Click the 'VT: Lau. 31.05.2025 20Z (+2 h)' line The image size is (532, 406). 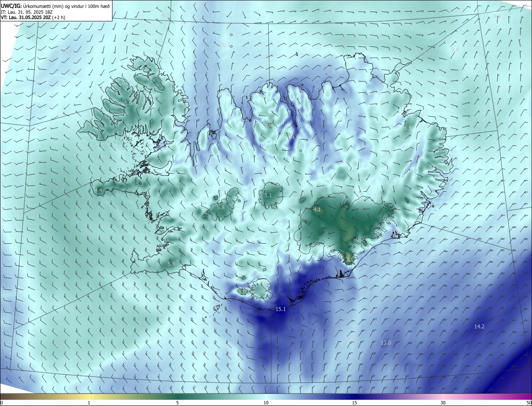click(x=33, y=17)
